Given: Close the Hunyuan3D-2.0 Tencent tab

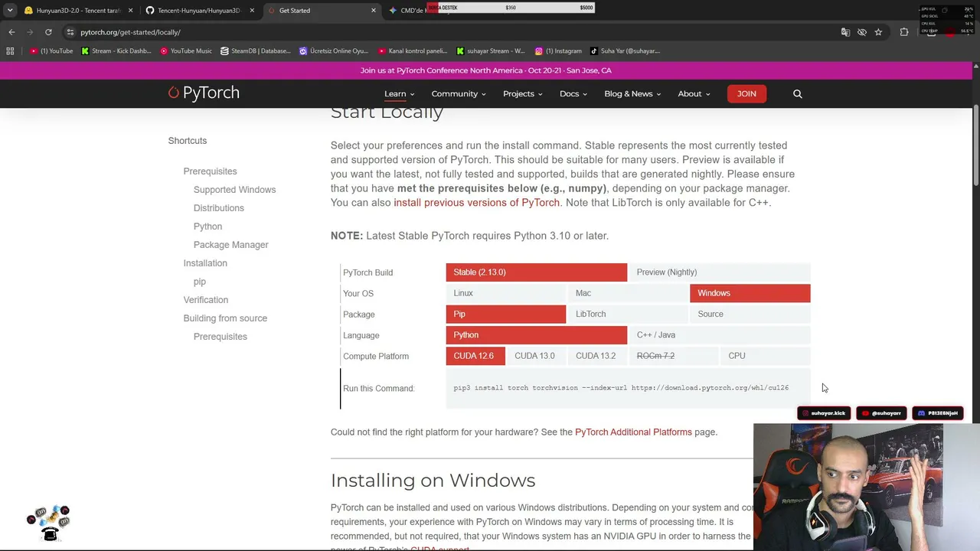Looking at the screenshot, I should click(x=130, y=11).
